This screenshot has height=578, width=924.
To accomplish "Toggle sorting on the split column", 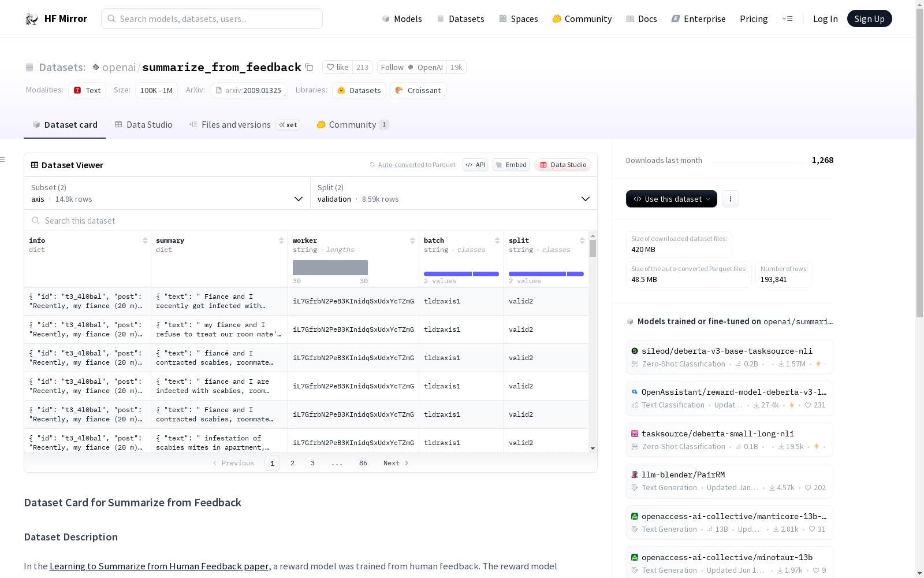I will [582, 240].
